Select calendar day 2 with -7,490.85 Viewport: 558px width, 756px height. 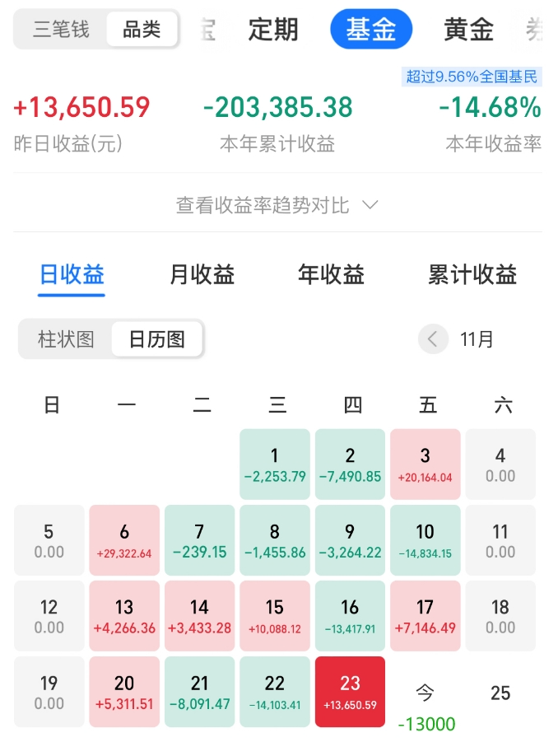coord(350,464)
